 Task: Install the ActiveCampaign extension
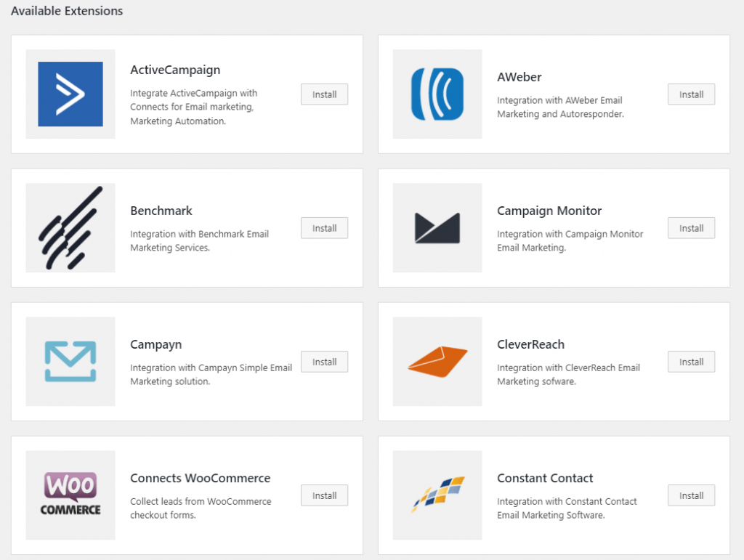tap(324, 94)
